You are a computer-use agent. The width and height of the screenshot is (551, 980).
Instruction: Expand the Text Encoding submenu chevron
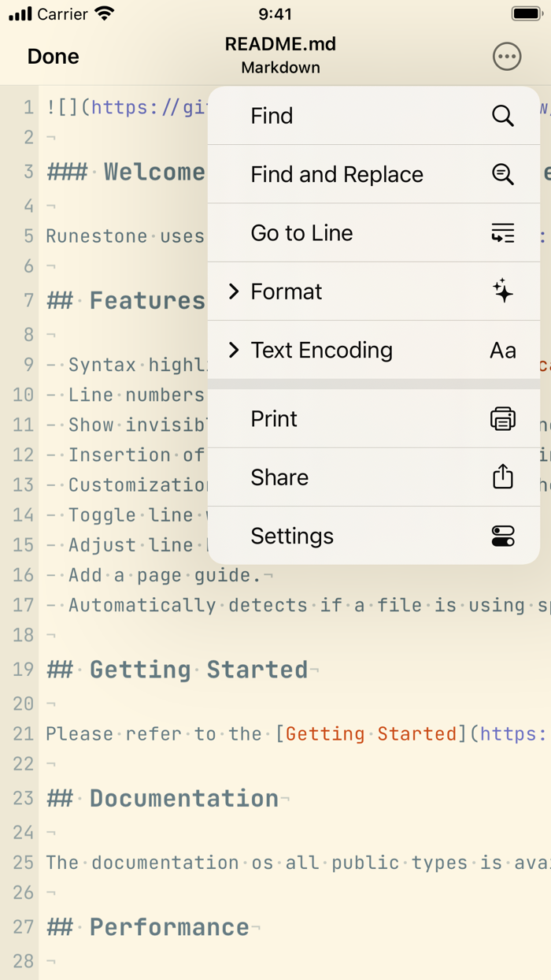(x=233, y=350)
